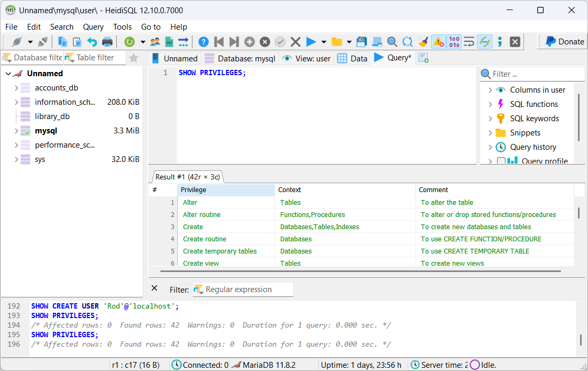Check the Query profile checkbox
This screenshot has width=588, height=371.
click(501, 161)
